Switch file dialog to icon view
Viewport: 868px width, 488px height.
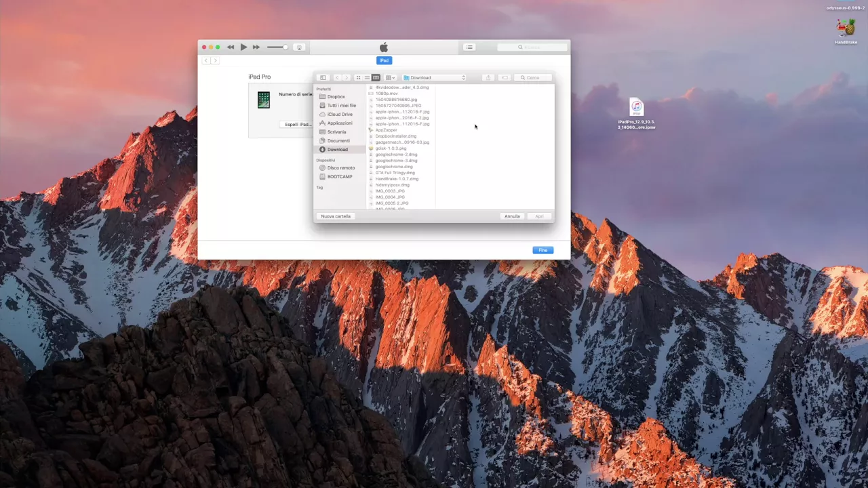click(x=358, y=77)
